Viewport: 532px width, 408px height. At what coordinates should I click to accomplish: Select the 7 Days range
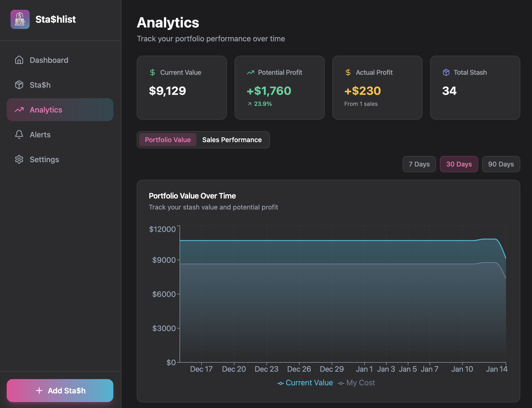[x=419, y=164]
